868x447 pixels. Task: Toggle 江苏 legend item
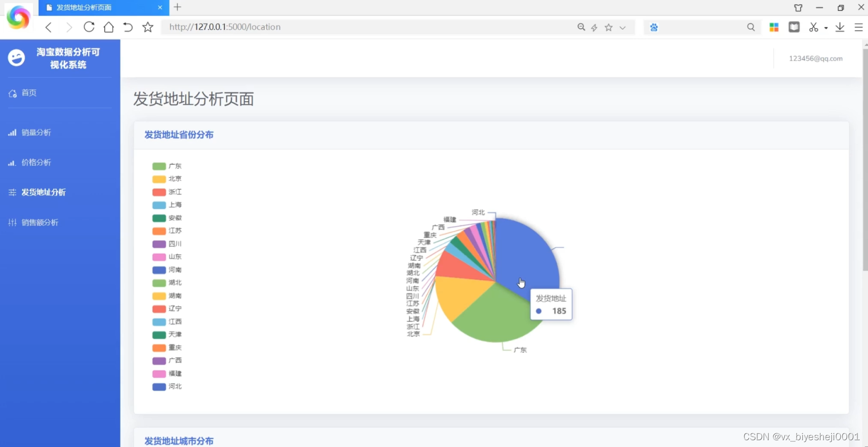point(167,231)
